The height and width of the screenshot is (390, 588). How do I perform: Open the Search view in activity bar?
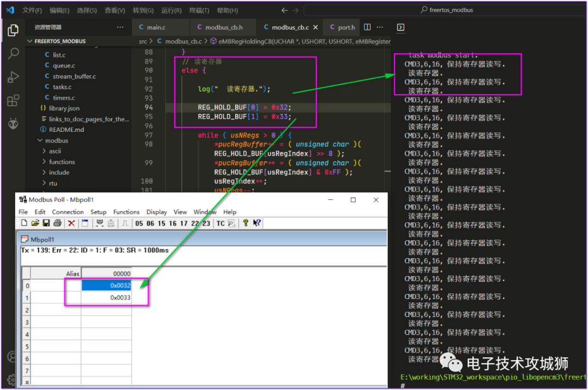pos(13,53)
